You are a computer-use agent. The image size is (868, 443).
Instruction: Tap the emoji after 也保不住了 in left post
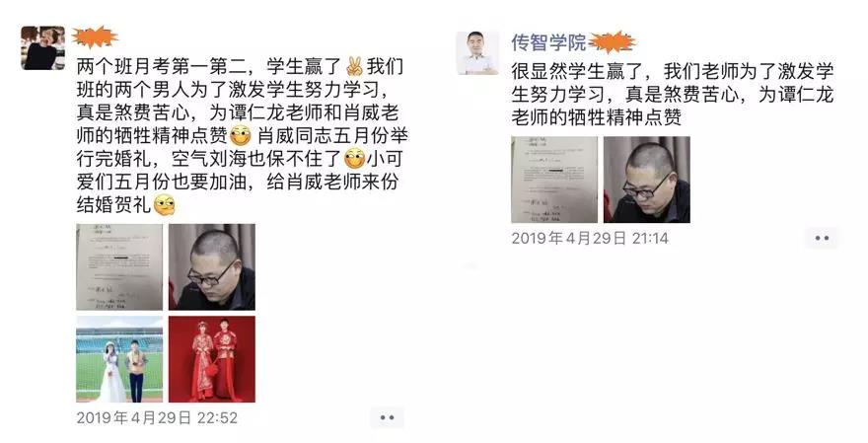pyautogui.click(x=355, y=159)
